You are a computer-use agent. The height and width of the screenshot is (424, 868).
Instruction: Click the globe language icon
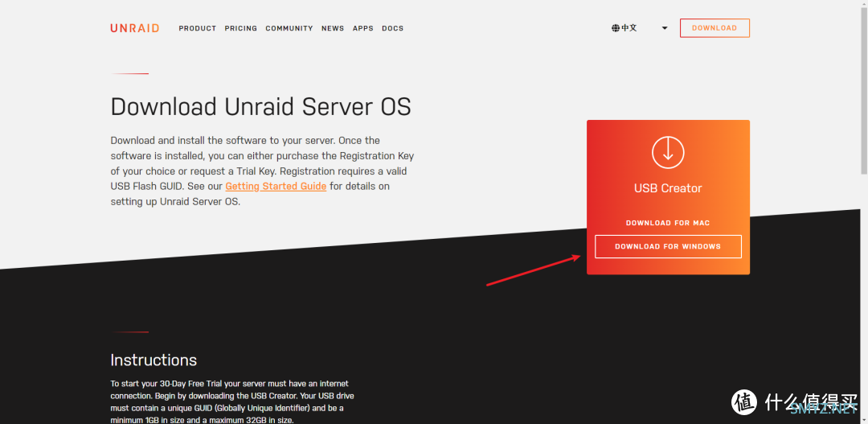616,27
